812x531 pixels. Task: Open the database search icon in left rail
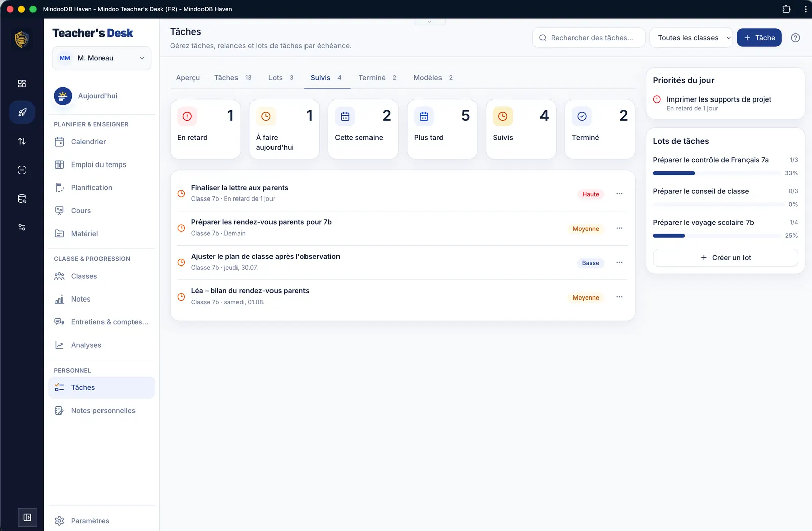tap(22, 198)
